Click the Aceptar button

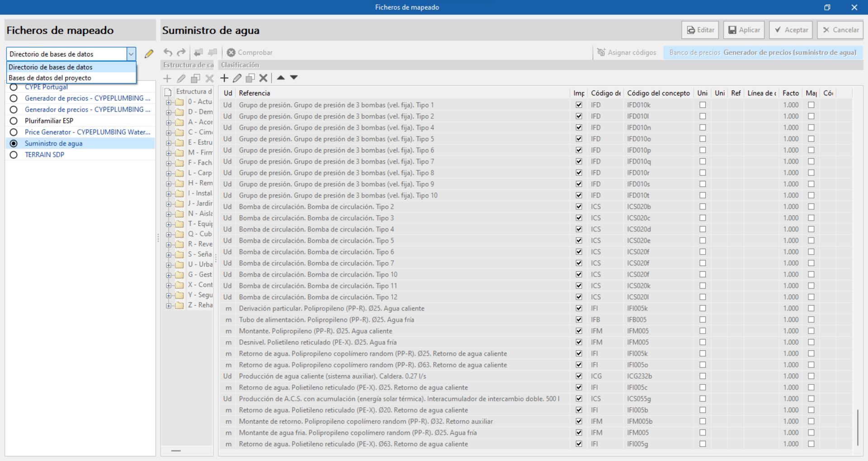791,30
